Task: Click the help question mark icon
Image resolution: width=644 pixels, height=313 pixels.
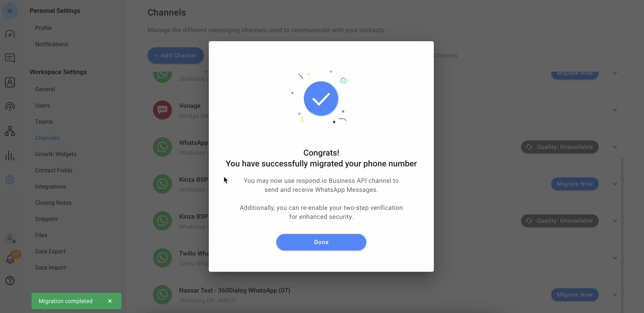Action: point(10,281)
